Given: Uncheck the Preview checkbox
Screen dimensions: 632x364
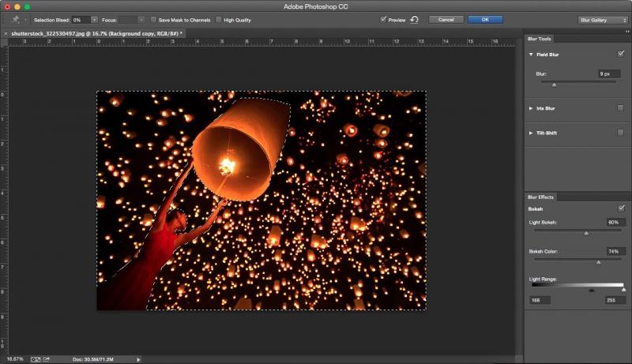Looking at the screenshot, I should point(383,19).
